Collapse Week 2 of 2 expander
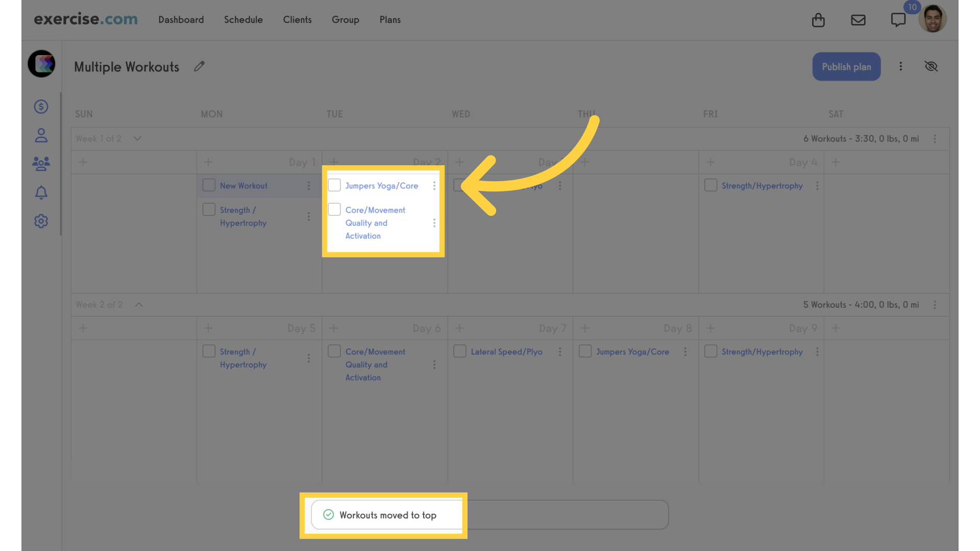The height and width of the screenshot is (551, 980). pos(139,305)
